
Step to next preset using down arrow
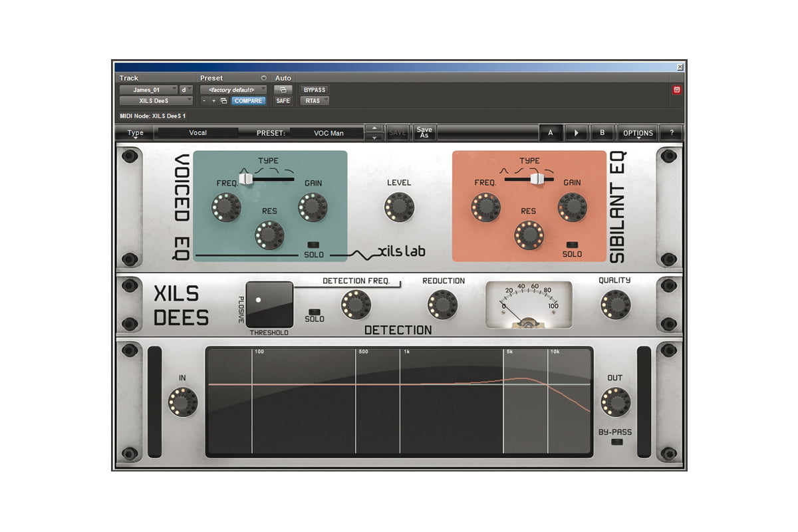[374, 137]
